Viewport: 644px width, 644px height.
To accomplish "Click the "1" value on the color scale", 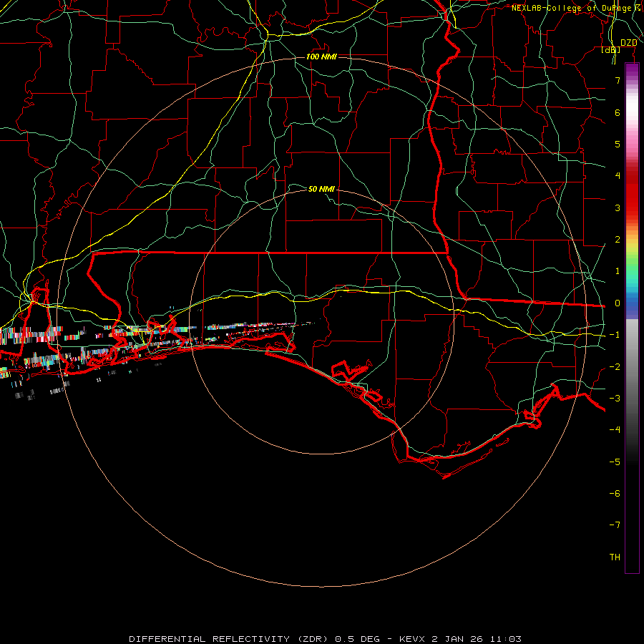I will point(618,271).
